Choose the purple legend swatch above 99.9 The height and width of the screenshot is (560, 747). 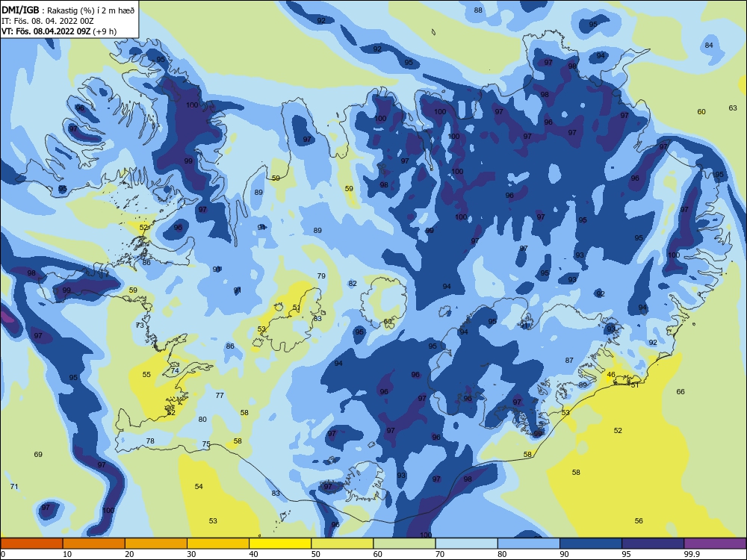pyautogui.click(x=715, y=544)
